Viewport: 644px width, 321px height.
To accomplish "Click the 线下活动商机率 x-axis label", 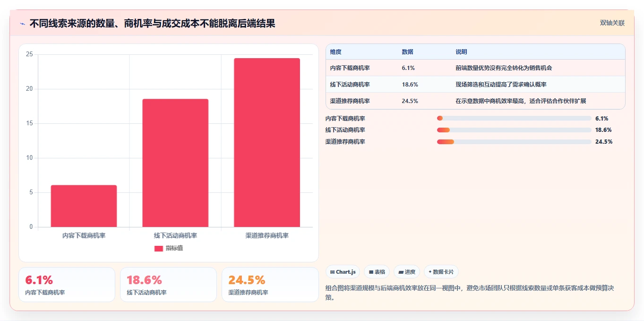I will pos(175,235).
